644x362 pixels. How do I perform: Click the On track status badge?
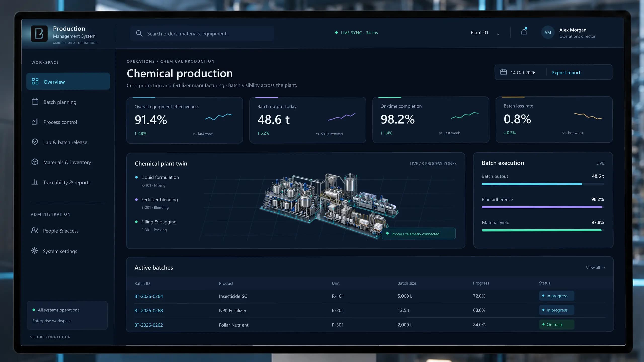556,325
